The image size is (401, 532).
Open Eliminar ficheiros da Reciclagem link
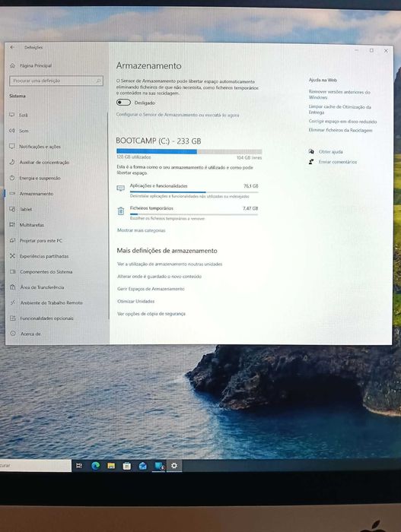[341, 130]
